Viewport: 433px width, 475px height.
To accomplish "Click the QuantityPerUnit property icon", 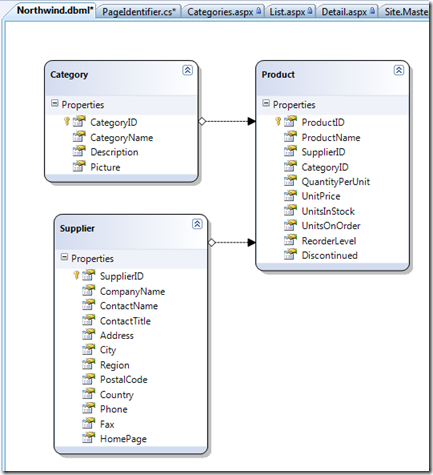I will pyautogui.click(x=290, y=181).
